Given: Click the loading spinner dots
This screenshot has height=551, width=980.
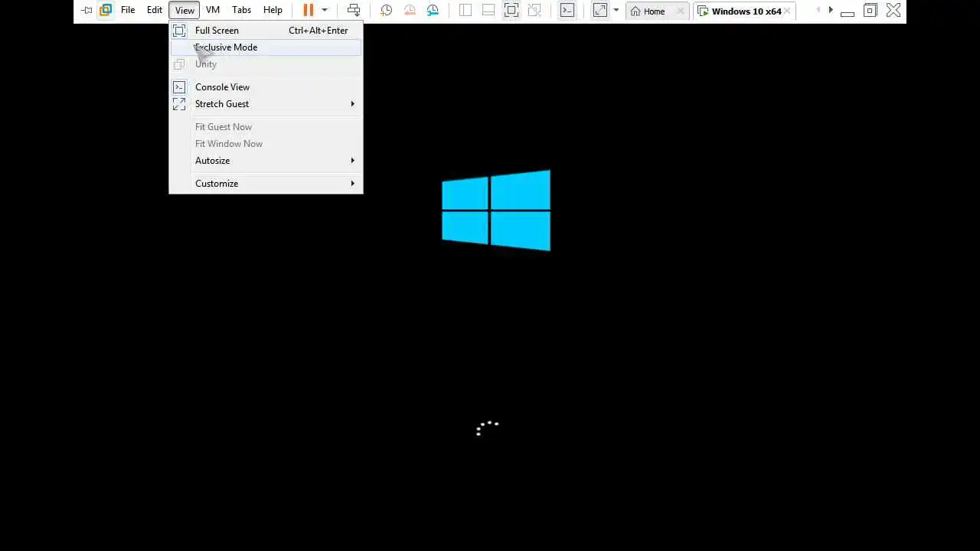Looking at the screenshot, I should coord(487,428).
